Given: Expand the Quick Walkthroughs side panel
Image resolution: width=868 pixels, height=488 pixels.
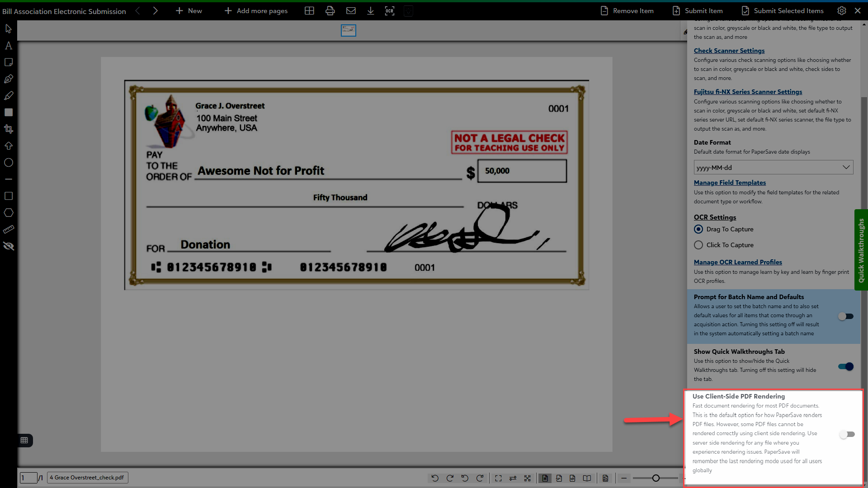Looking at the screenshot, I should click(x=861, y=250).
